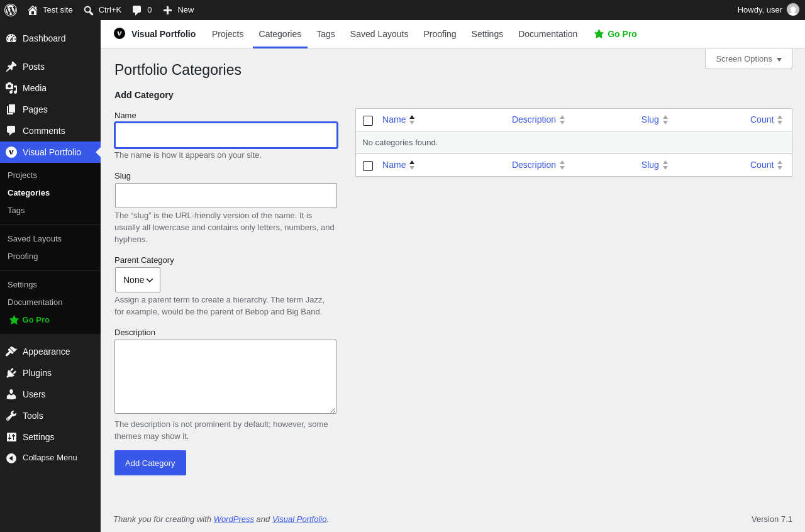The width and height of the screenshot is (805, 532).
Task: Switch to Projects tab in top navigation
Action: (x=228, y=34)
